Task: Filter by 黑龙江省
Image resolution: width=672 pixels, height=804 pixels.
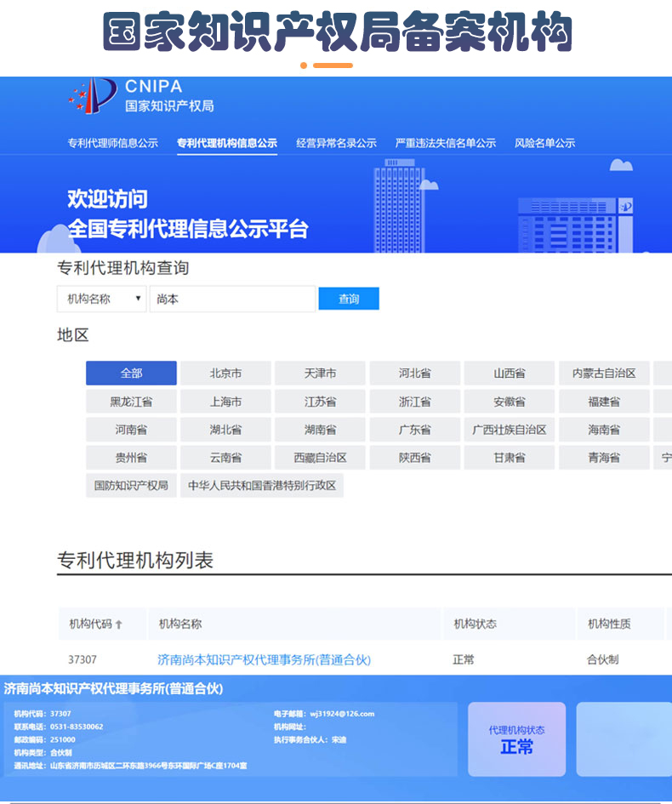Action: tap(131, 402)
